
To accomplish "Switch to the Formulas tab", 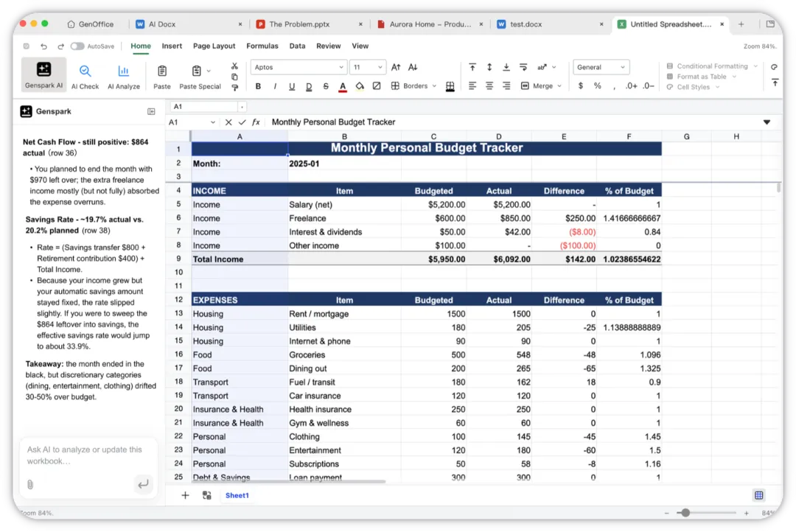I will coord(262,46).
